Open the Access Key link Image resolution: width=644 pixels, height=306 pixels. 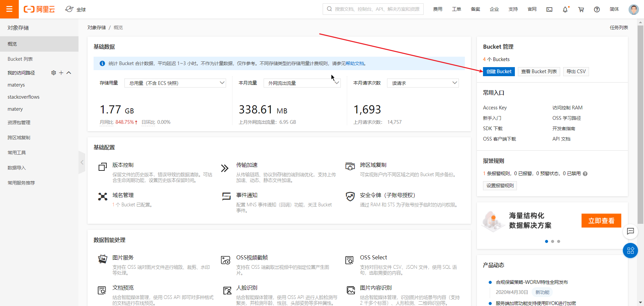tap(495, 108)
